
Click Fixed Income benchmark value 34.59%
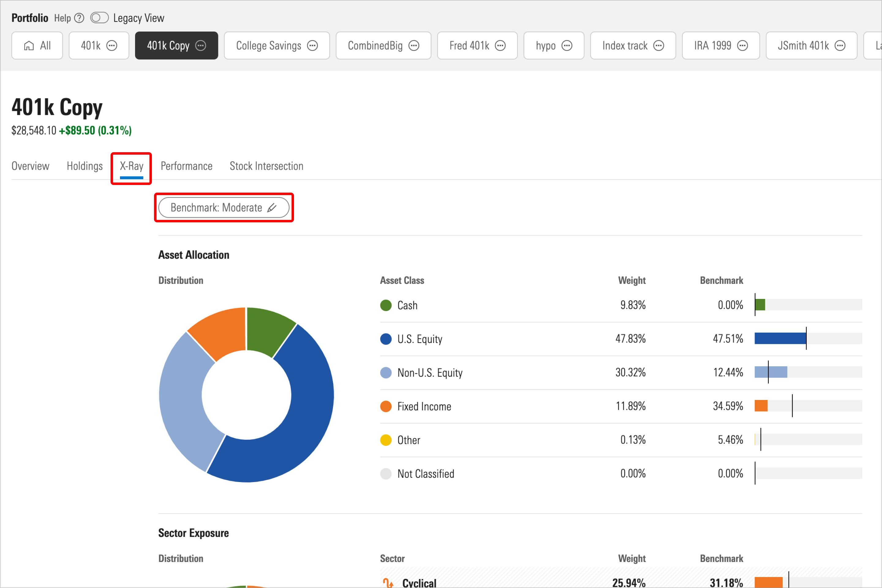pos(728,406)
